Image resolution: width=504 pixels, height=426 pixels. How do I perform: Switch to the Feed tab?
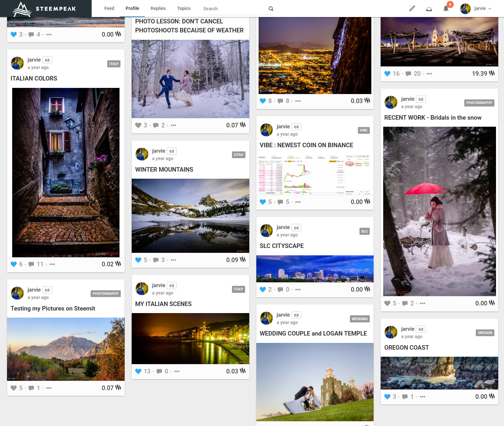point(109,8)
